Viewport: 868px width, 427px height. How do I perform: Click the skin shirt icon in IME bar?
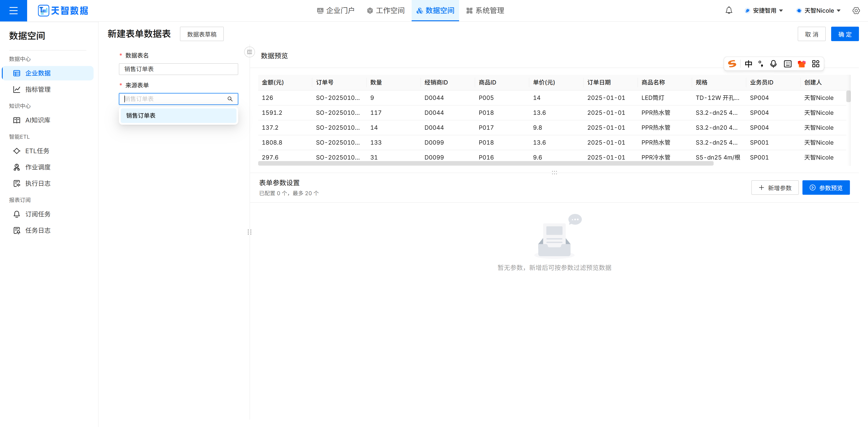pos(801,64)
